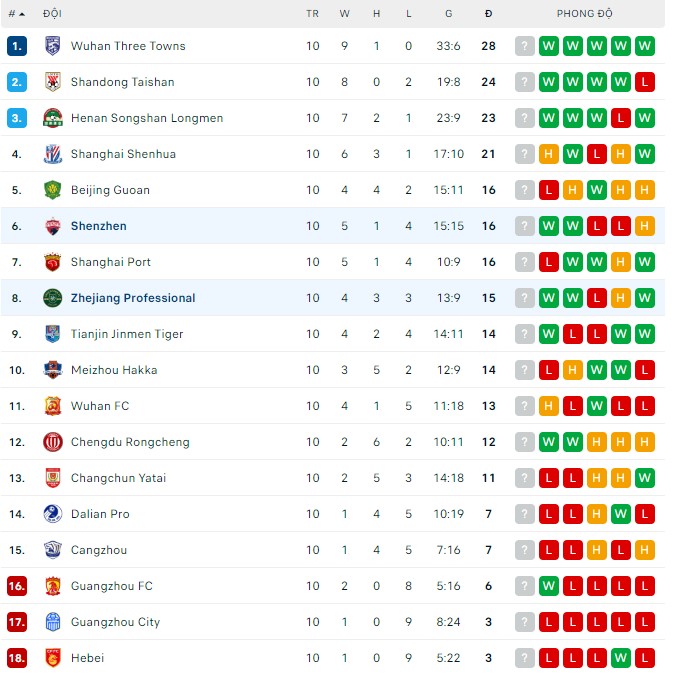Viewport: 673px width, 673px height.
Task: Click Wuhan Three Towns' gray question-mark form box
Action: (525, 46)
